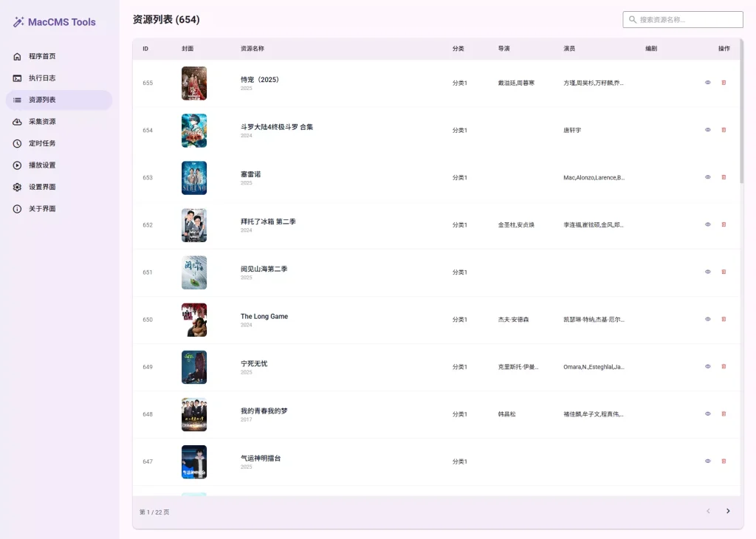Image resolution: width=756 pixels, height=539 pixels.
Task: Click the magic wand MacCMS Tools logo
Action: coord(19,22)
